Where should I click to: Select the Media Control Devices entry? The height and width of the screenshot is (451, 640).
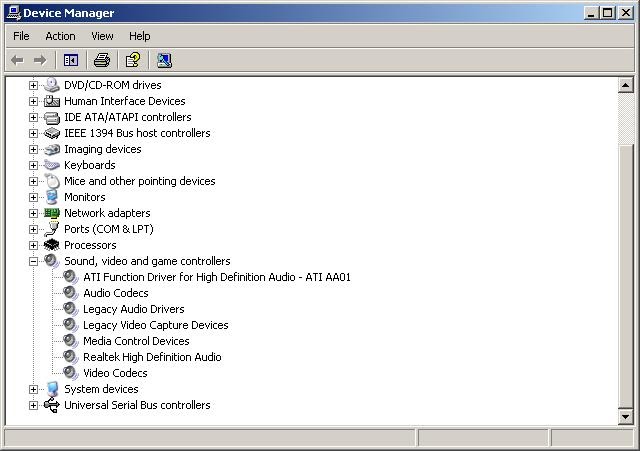(x=136, y=341)
